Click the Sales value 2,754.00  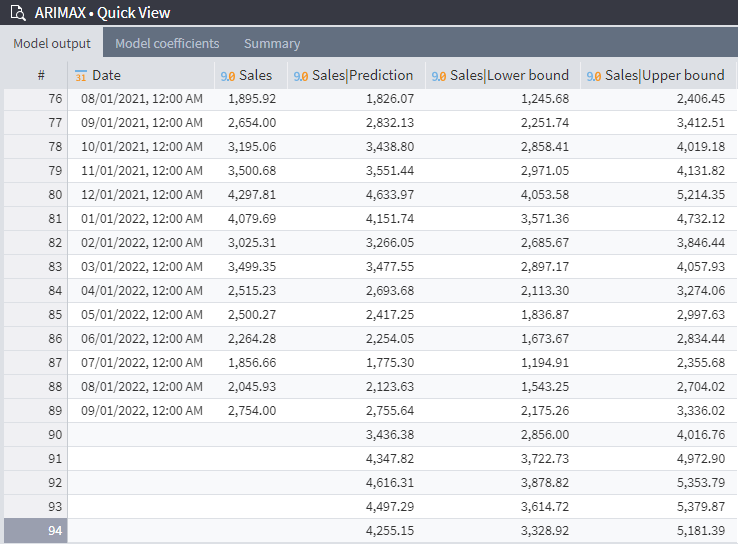252,411
